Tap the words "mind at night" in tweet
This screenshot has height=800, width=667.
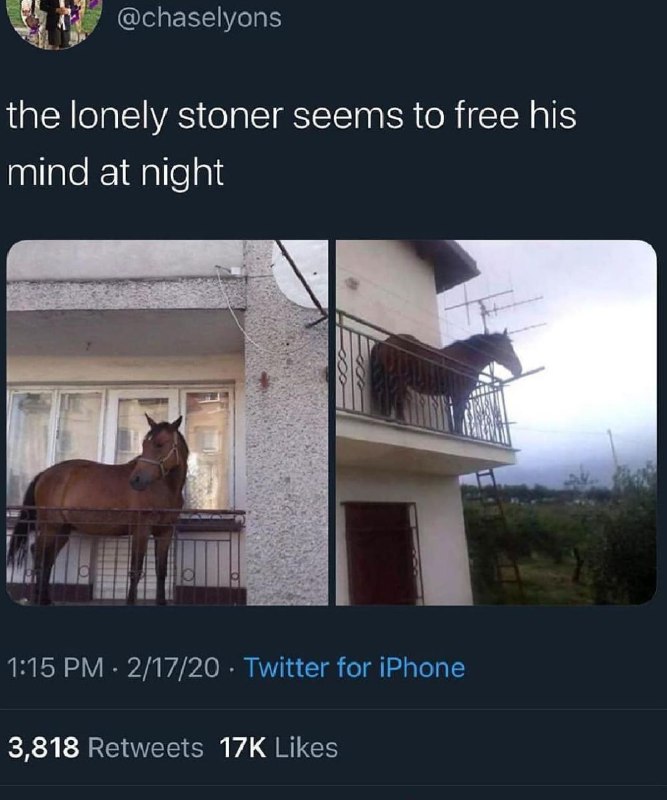coord(116,172)
